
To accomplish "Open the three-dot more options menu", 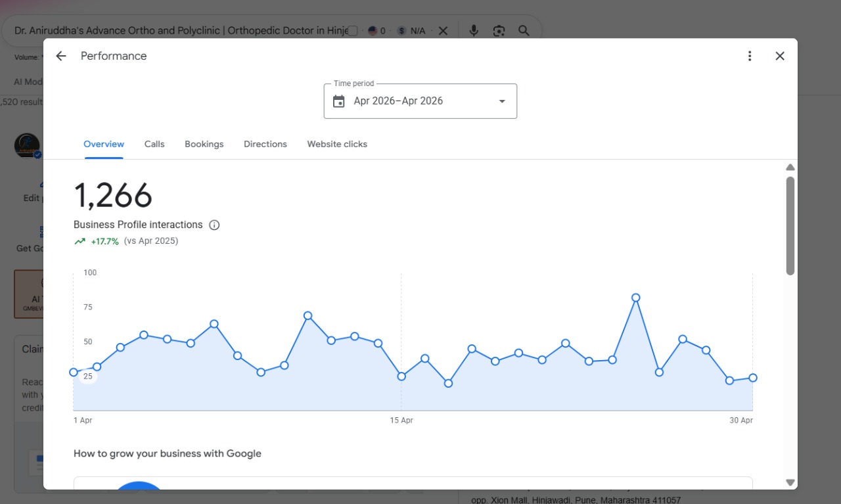I will [x=750, y=56].
